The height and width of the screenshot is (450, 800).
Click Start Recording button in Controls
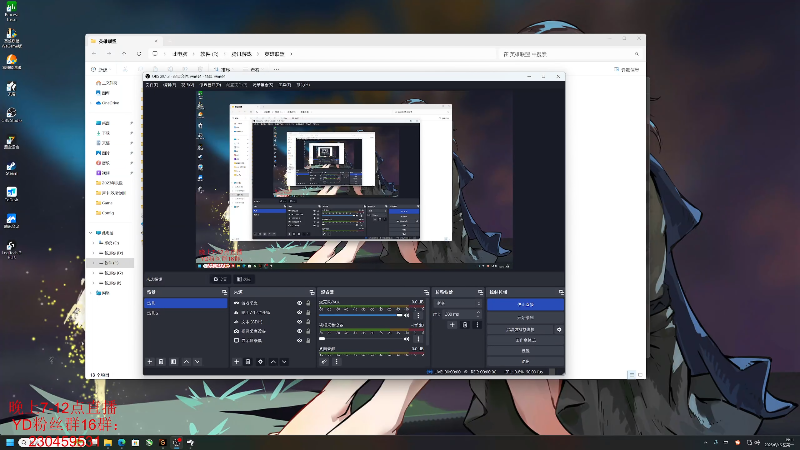click(x=526, y=317)
